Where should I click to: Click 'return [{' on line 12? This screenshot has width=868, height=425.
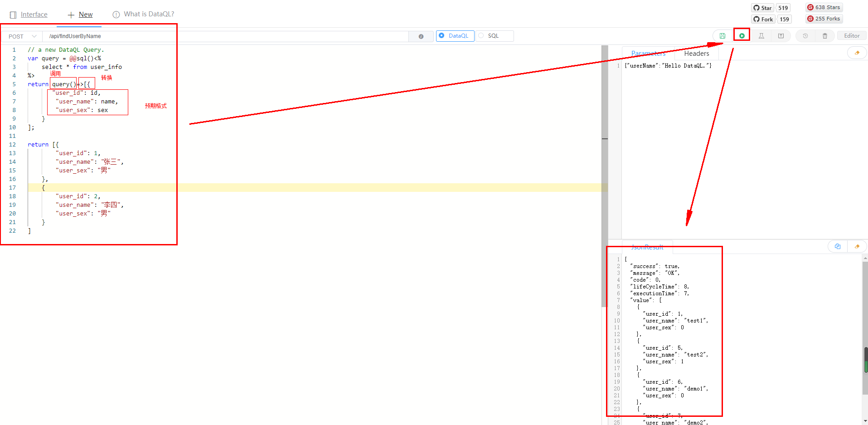[43, 144]
